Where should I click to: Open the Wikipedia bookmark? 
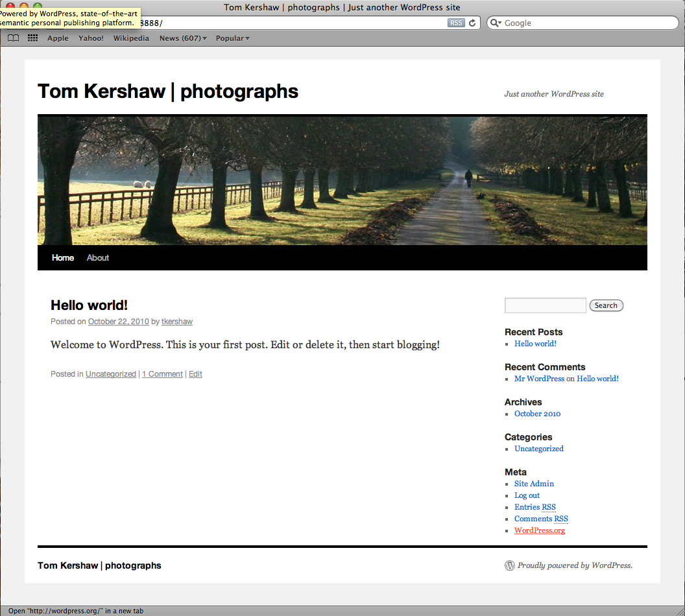pos(131,38)
